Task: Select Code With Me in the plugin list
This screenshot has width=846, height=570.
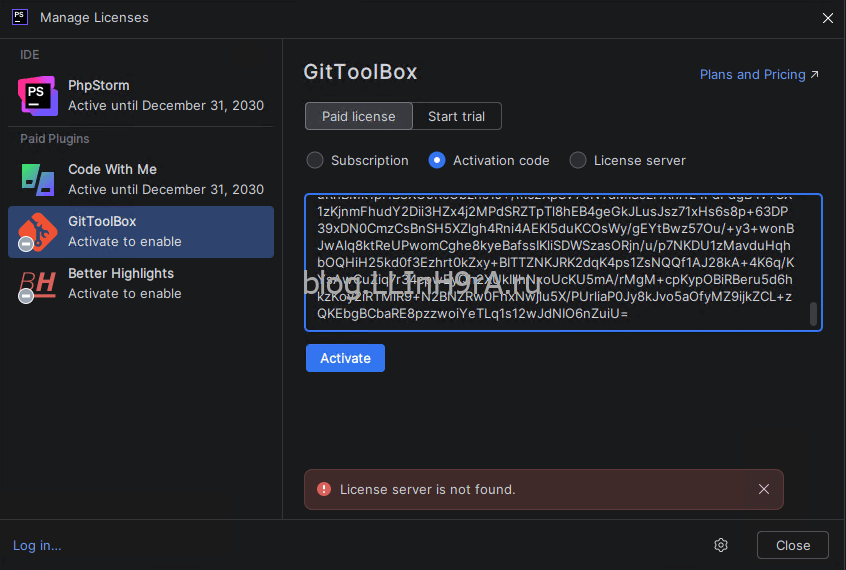Action: pos(140,179)
